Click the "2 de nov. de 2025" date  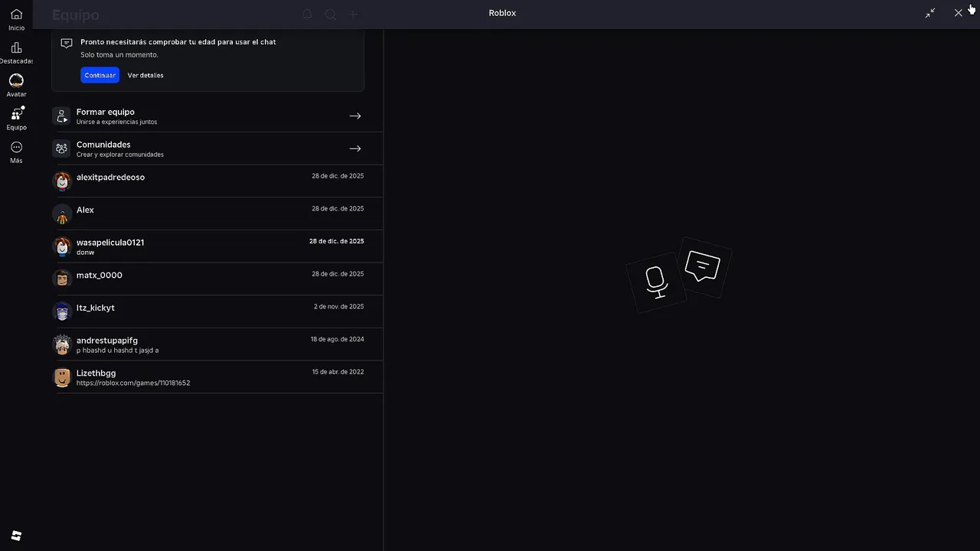point(338,307)
